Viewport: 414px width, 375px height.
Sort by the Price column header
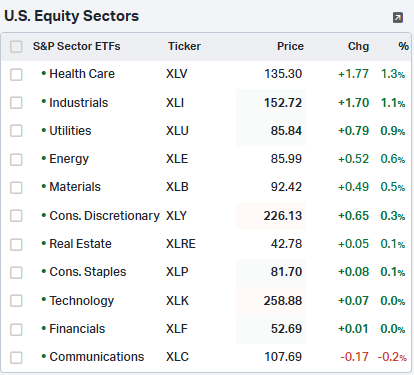point(290,46)
